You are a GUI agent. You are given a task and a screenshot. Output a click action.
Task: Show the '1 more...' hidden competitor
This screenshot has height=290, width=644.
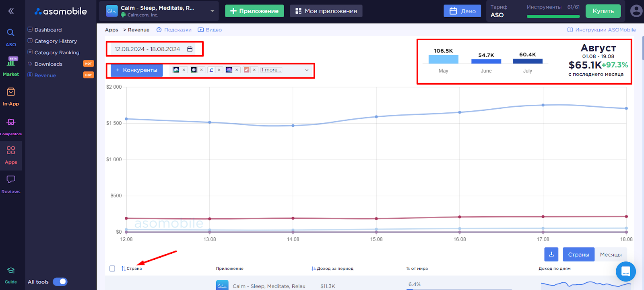[x=271, y=70]
